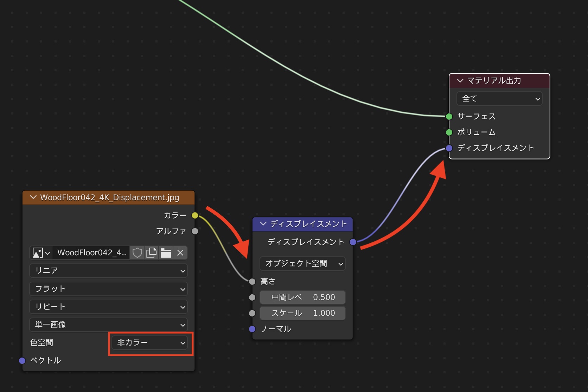The width and height of the screenshot is (588, 392).
Task: Open the image browse dropdown icon
Action: point(41,253)
